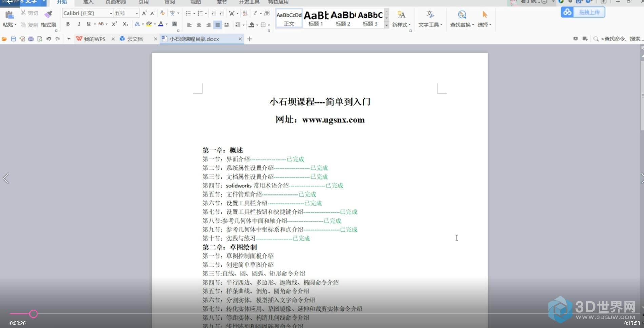The width and height of the screenshot is (644, 328).
Task: Open the bullet list style dropdown arrow
Action: (x=194, y=13)
